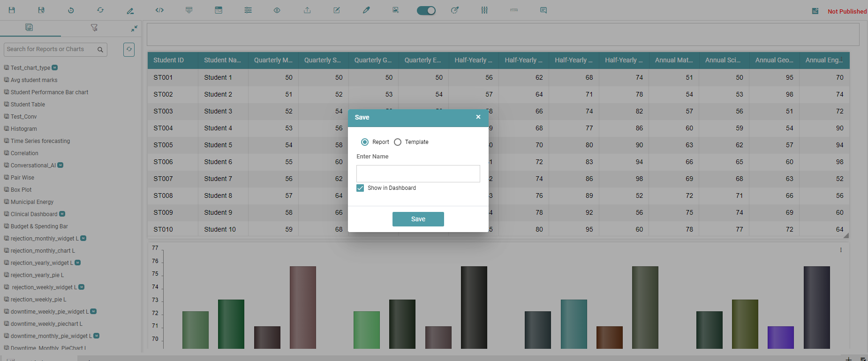Click the Save button in the dialog

pyautogui.click(x=418, y=219)
